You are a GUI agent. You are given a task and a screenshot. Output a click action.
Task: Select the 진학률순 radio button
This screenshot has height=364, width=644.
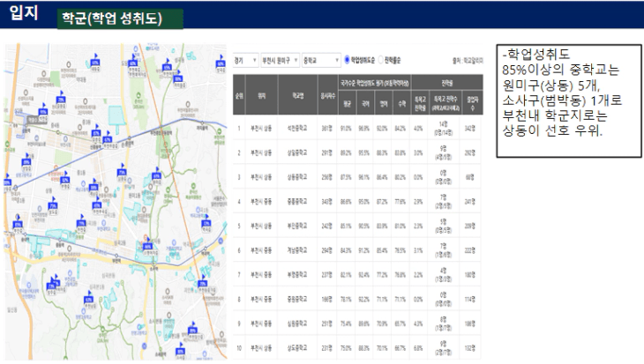tap(380, 60)
